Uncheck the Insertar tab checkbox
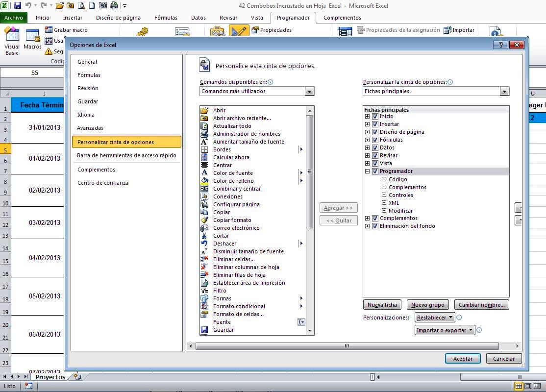The image size is (546, 392). tap(375, 124)
